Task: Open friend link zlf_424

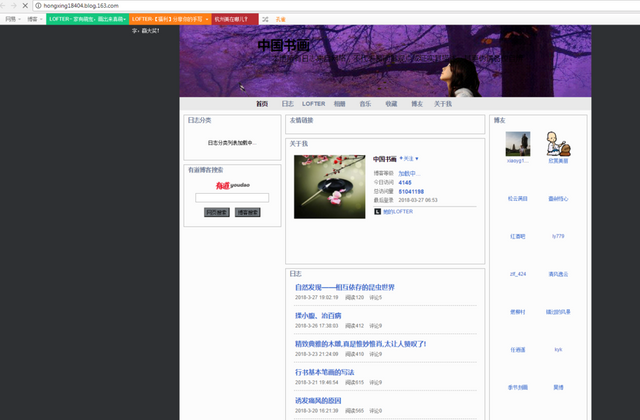Action: point(518,274)
